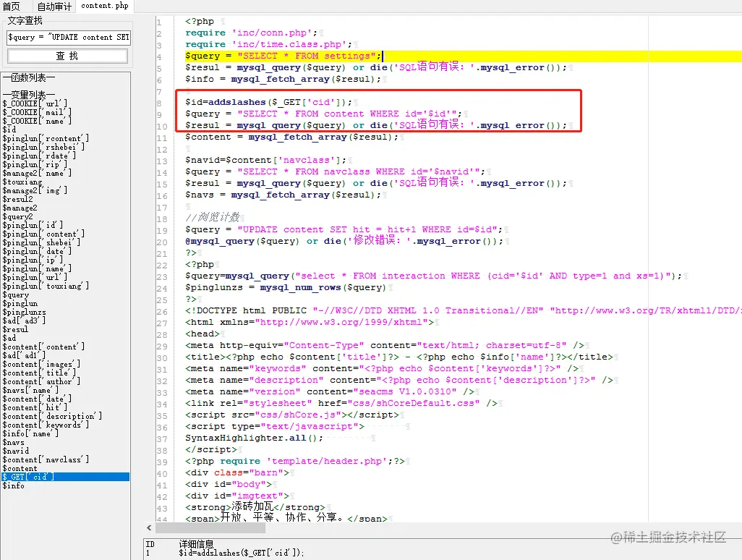Click line 33 meta version seacms

pyautogui.click(x=329, y=392)
